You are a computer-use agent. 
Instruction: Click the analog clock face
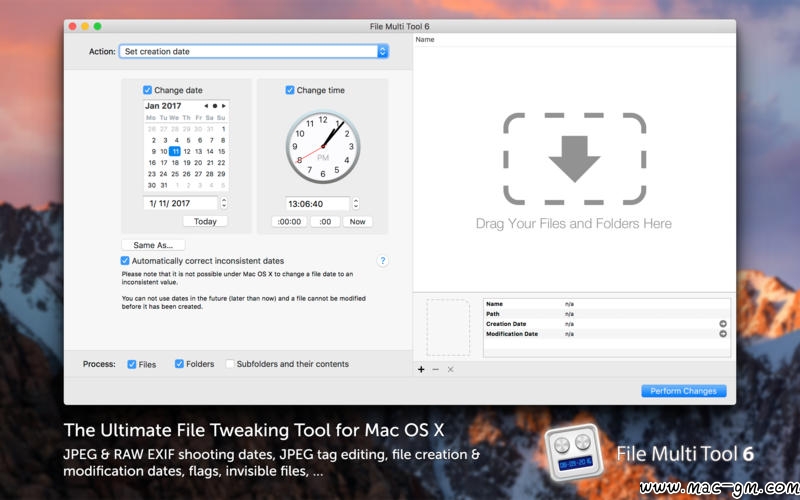click(x=323, y=147)
